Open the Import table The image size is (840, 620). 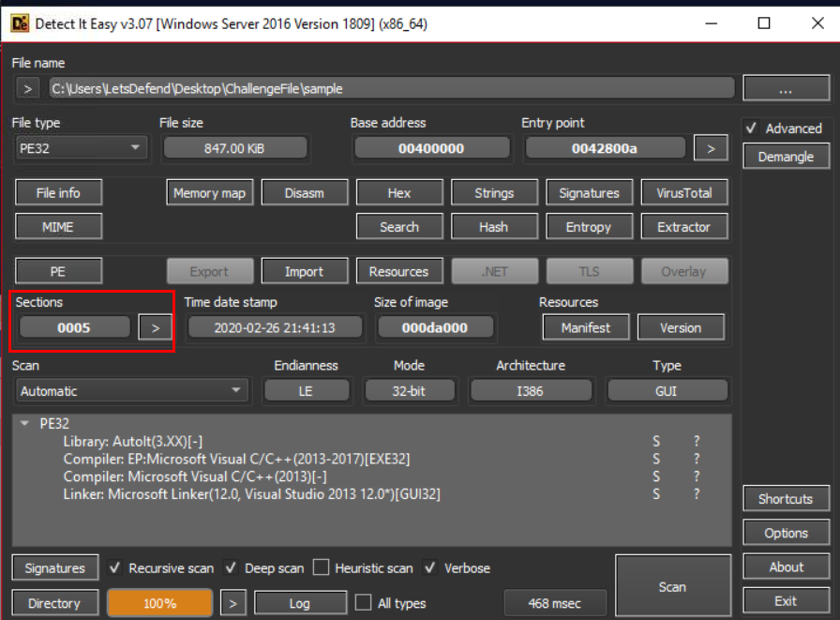(x=304, y=272)
